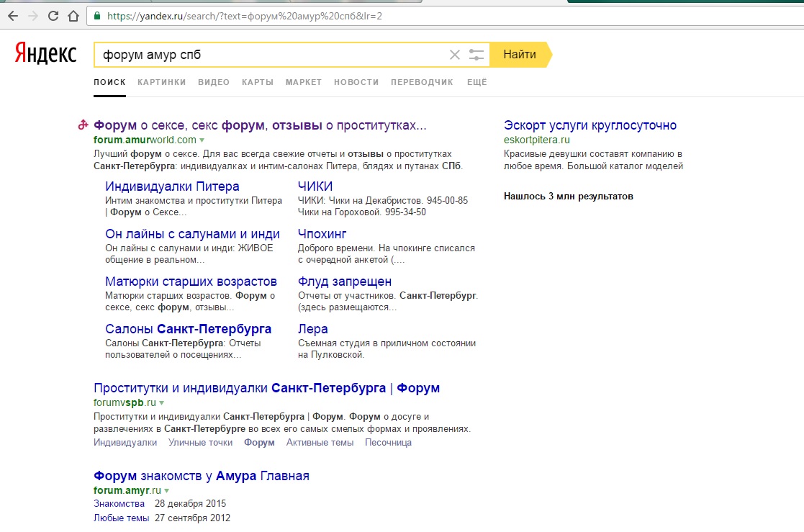The height and width of the screenshot is (532, 804).
Task: Switch to the Новости tab
Action: click(x=356, y=82)
